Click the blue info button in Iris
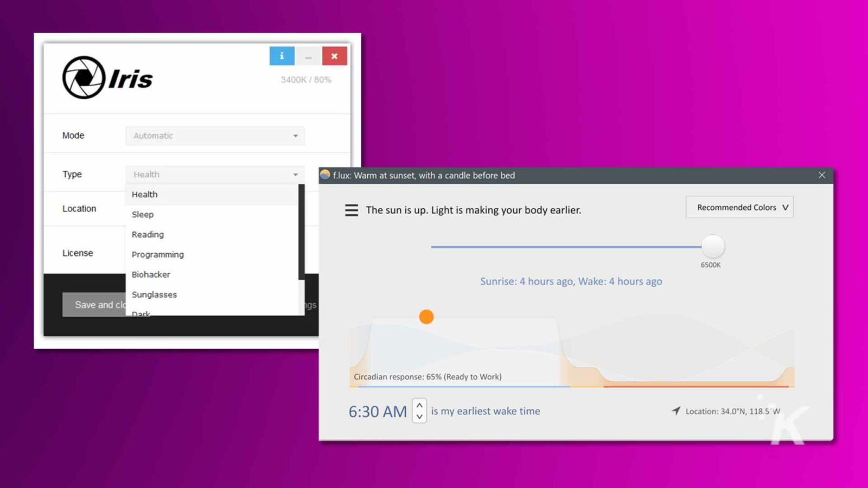This screenshot has width=868, height=488. coord(282,56)
